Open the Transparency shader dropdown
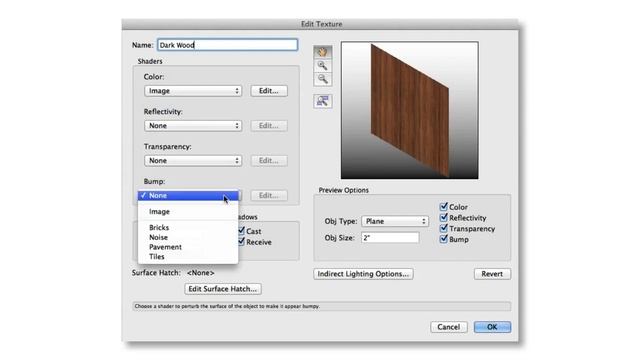 point(193,160)
